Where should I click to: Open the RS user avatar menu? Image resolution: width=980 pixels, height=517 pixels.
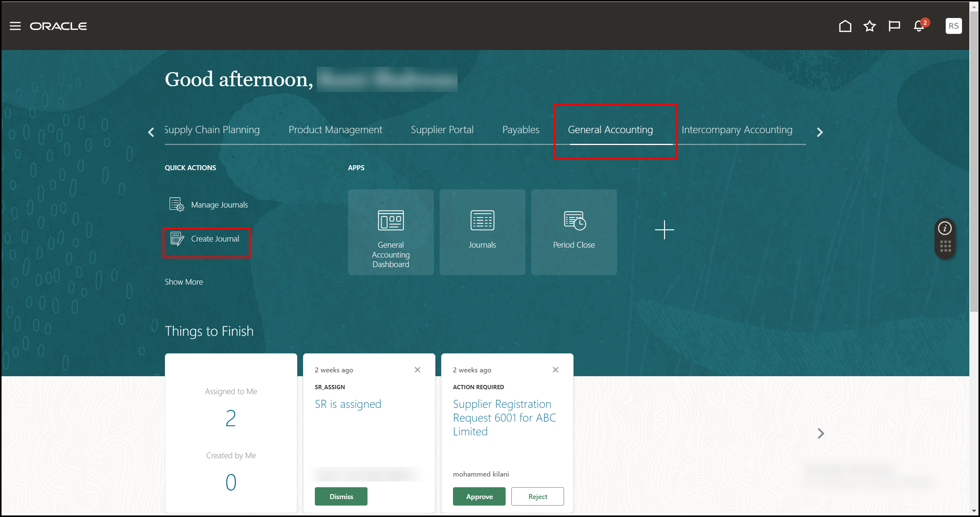(x=953, y=26)
